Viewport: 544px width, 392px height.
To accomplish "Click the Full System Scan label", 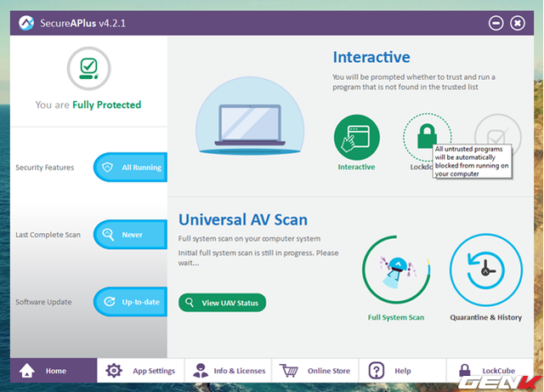I will 396,317.
